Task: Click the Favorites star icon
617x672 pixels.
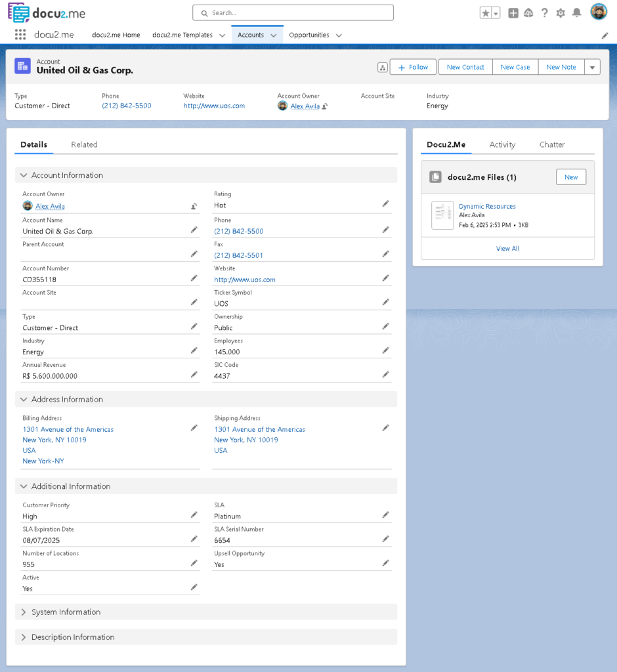Action: [485, 13]
